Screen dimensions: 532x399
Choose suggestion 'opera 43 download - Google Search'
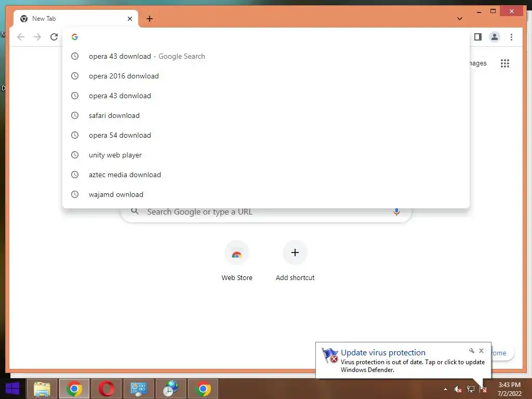[266, 56]
